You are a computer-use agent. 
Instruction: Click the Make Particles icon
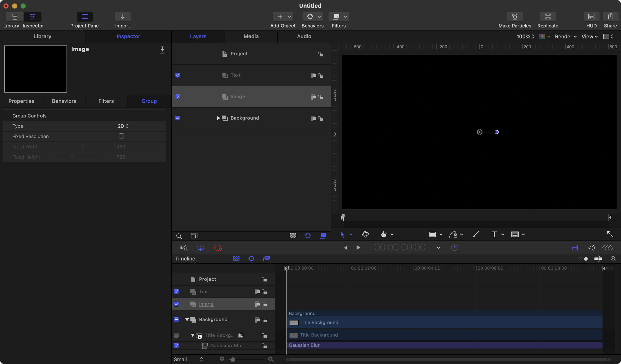[x=515, y=17]
